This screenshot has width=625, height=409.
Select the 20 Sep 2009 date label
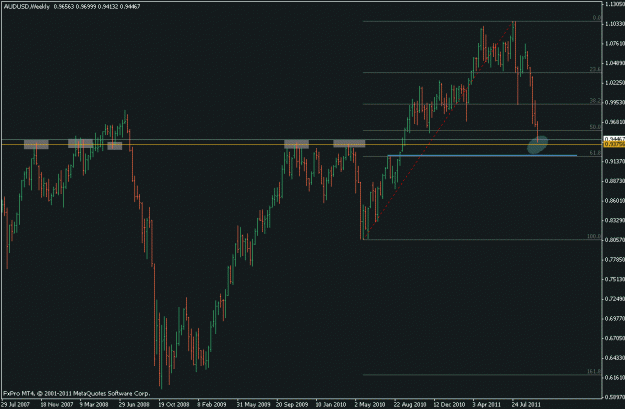tap(292, 404)
